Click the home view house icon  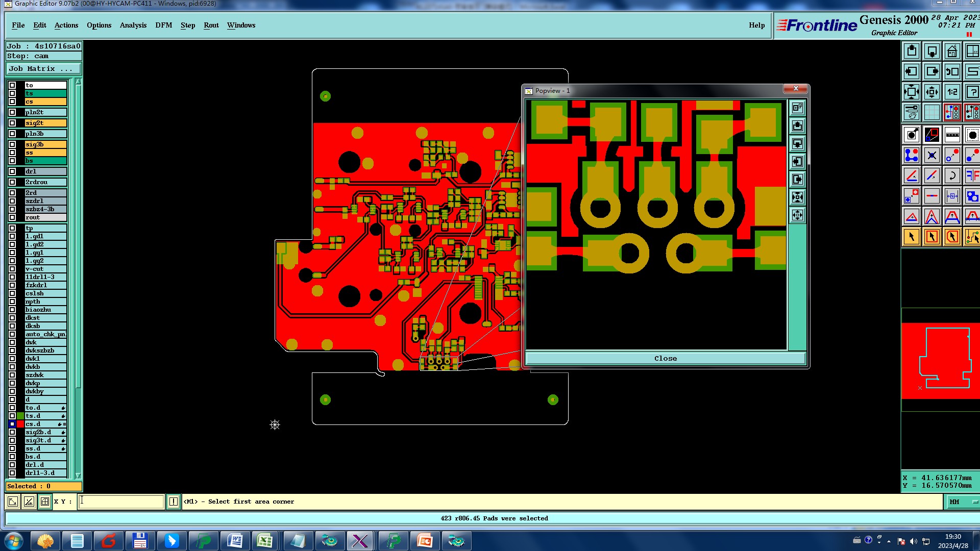[x=952, y=52]
